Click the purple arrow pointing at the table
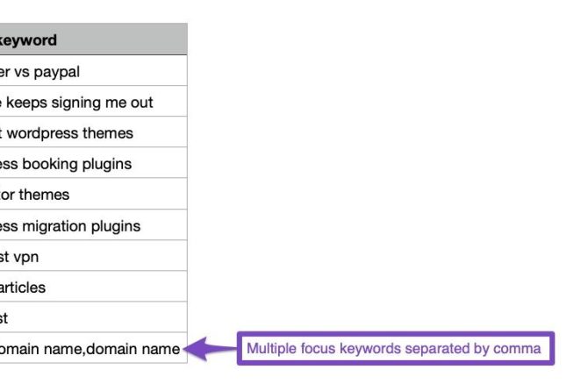This screenshot has height=391, width=588. tap(211, 349)
